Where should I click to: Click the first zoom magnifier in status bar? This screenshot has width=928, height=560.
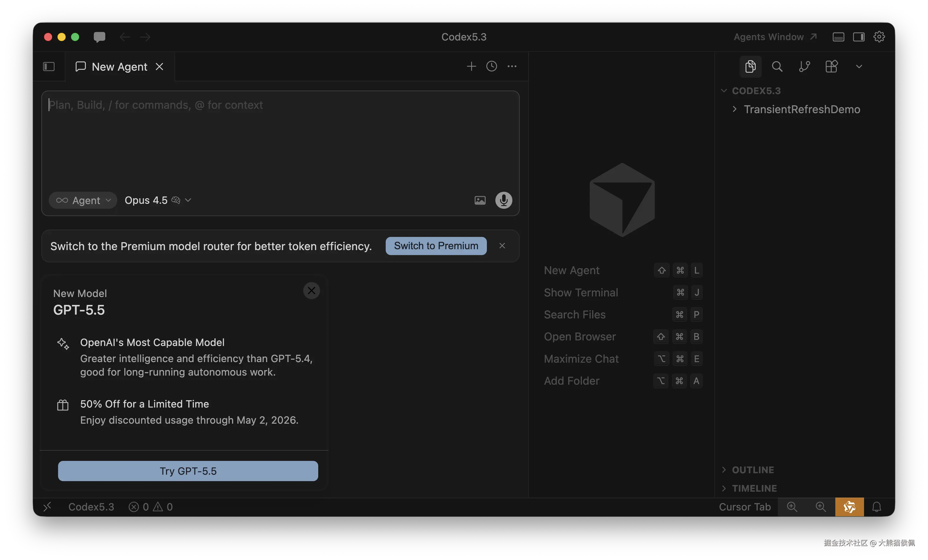point(792,507)
